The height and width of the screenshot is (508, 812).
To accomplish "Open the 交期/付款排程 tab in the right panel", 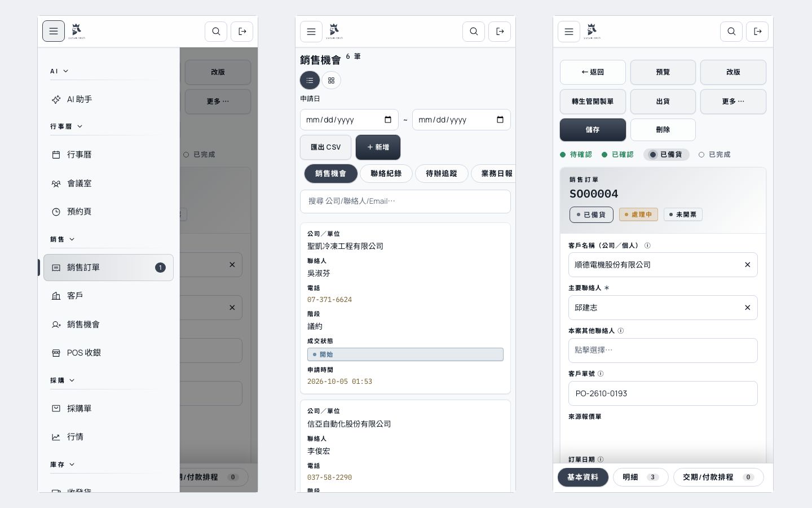I will [x=718, y=477].
